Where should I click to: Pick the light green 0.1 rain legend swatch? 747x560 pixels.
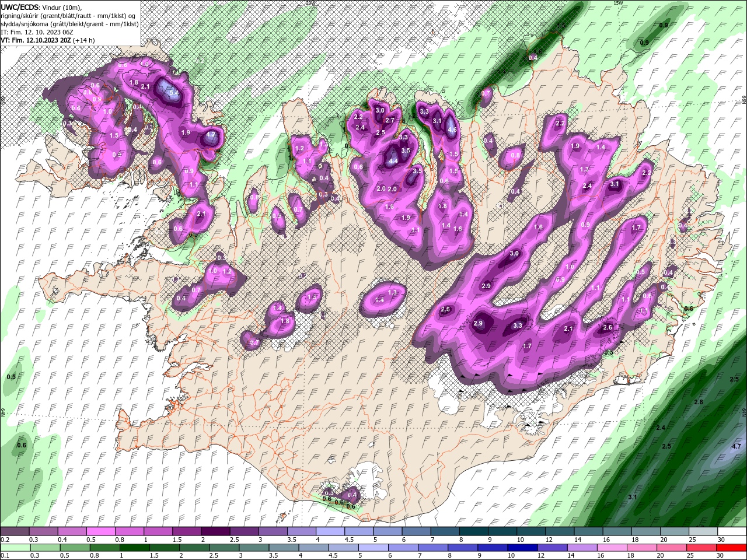14,547
